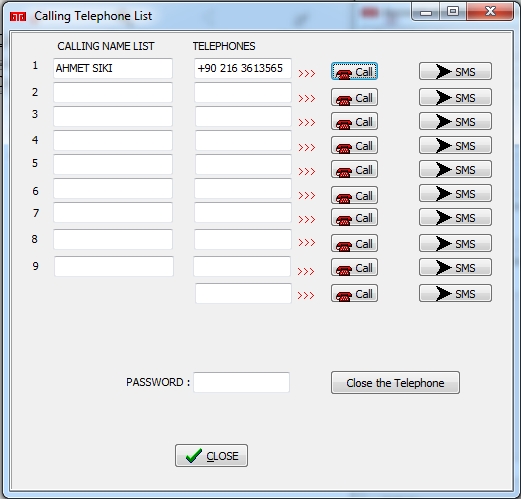The width and height of the screenshot is (521, 499).
Task: Click the Call button in the last unnumbered row
Action: point(354,293)
